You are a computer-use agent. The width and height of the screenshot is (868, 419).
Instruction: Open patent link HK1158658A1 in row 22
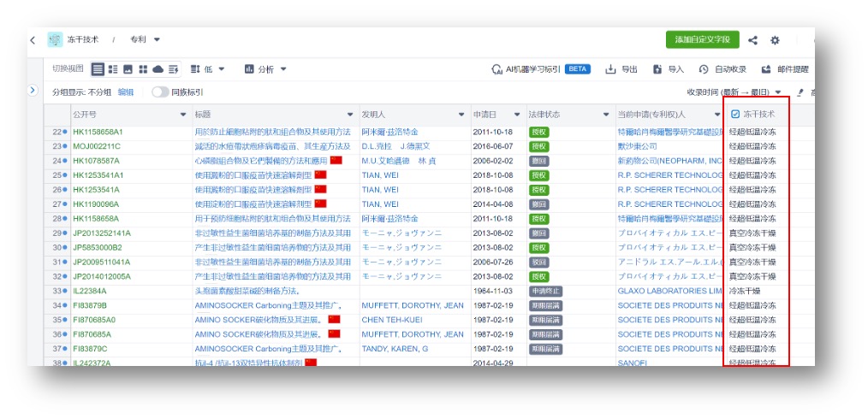[98, 132]
